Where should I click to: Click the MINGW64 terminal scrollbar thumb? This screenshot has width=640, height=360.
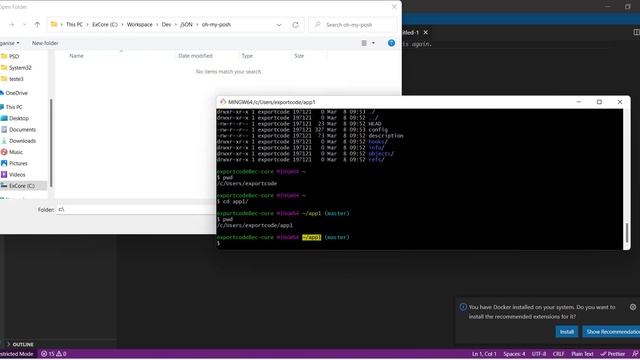tap(627, 233)
